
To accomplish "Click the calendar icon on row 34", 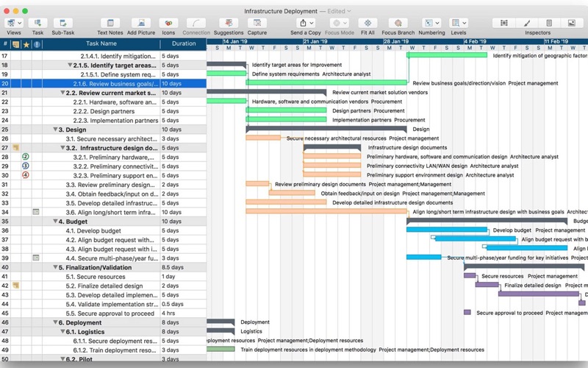I will 36,212.
